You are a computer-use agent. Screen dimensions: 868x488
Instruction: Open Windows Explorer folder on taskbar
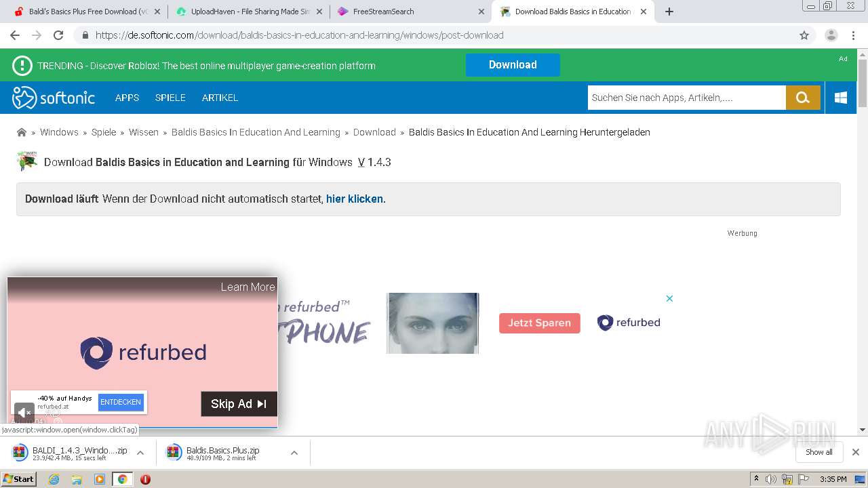pyautogui.click(x=77, y=479)
